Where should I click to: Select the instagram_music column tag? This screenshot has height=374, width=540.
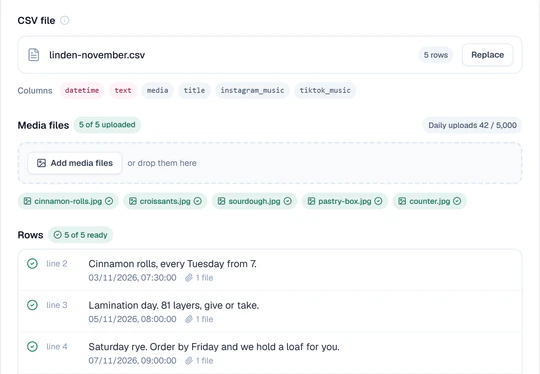click(x=252, y=91)
